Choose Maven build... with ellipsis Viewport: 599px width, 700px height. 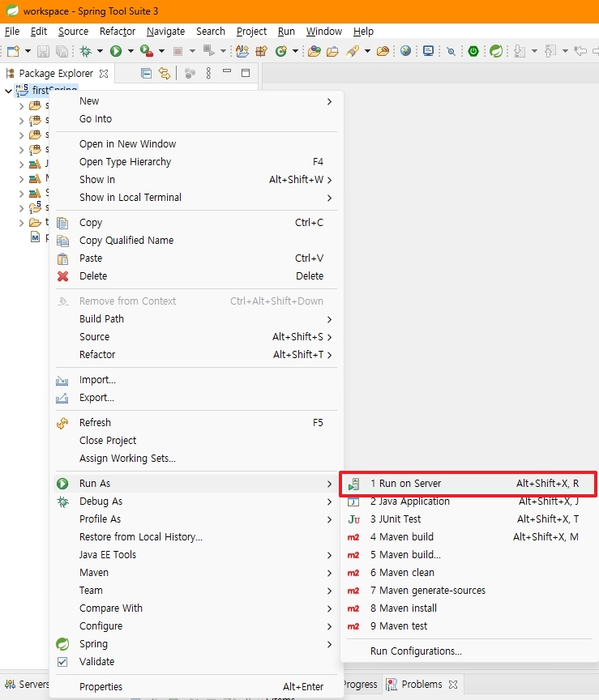click(x=469, y=555)
